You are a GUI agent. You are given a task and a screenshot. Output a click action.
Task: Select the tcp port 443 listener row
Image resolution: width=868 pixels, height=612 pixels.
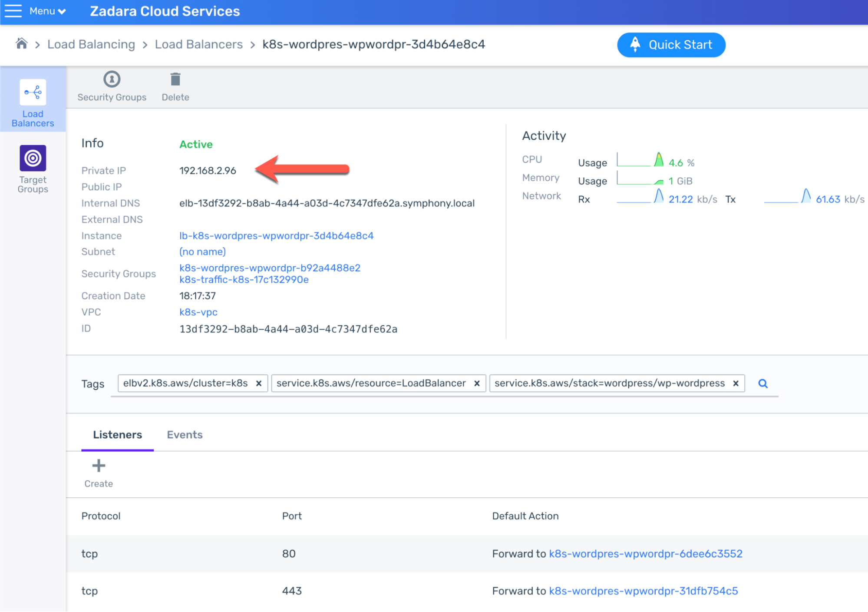467,591
